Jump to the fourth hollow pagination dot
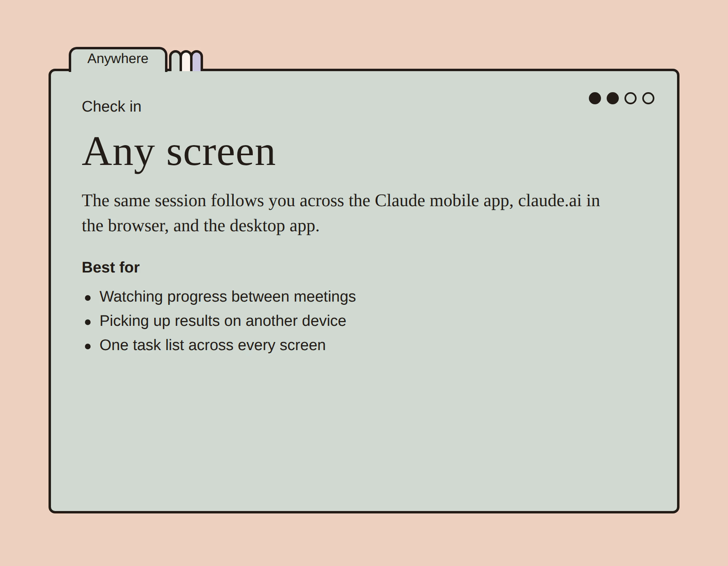This screenshot has width=728, height=566. tap(648, 98)
